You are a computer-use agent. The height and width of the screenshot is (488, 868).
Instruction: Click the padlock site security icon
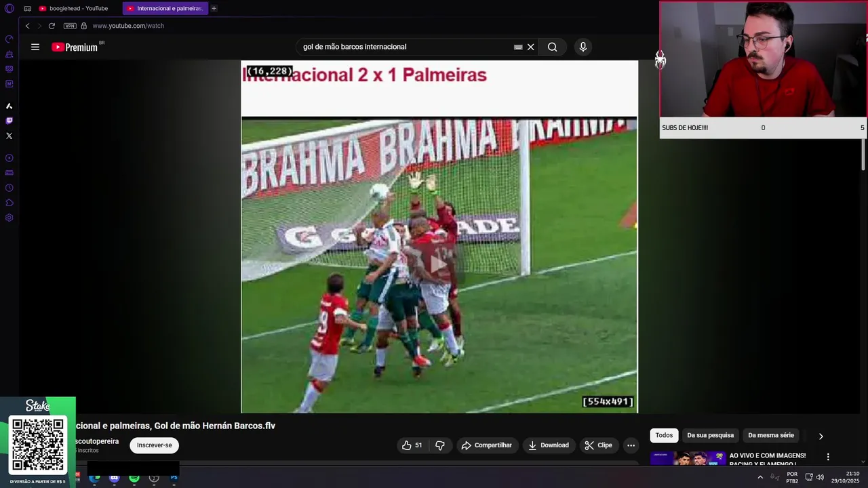(x=84, y=26)
